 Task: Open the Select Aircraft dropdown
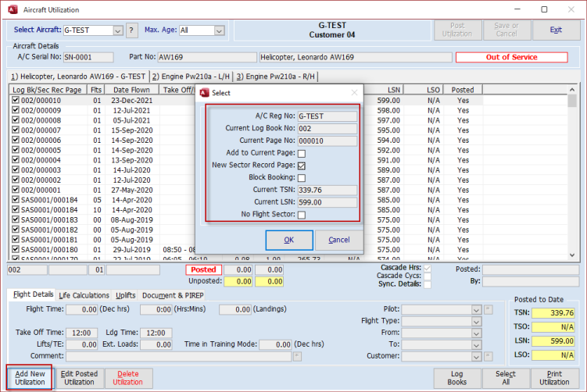tap(118, 30)
